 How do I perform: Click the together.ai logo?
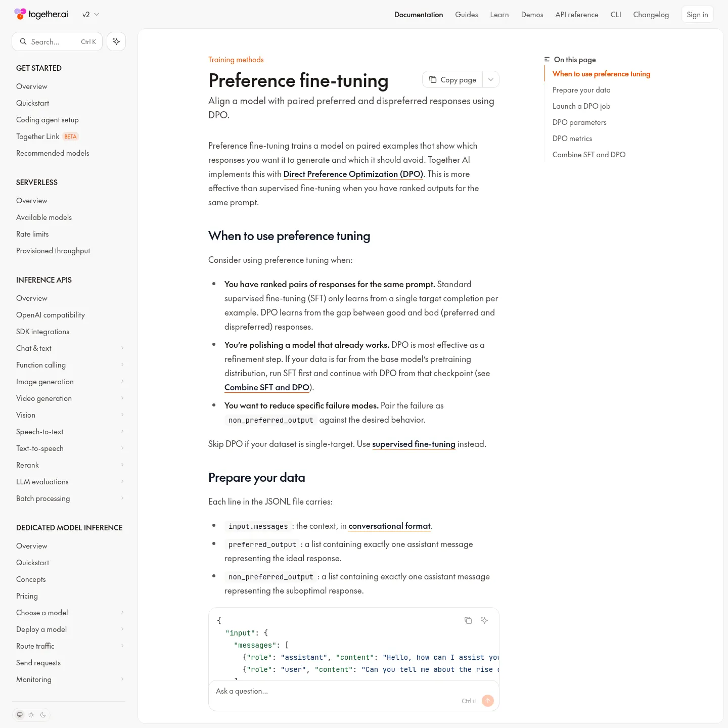(41, 14)
